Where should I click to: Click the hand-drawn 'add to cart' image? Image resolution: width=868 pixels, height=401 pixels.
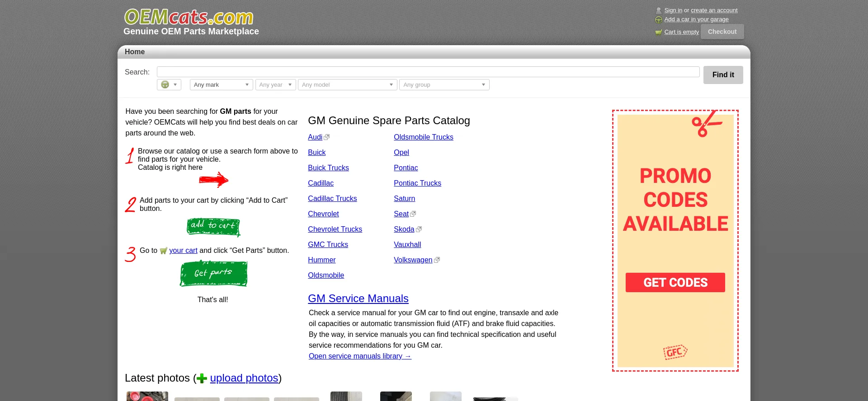[213, 226]
